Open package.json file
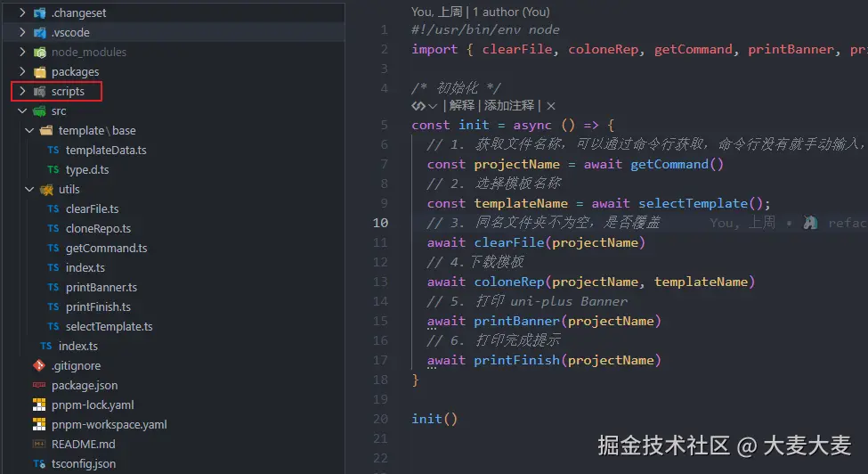Viewport: 868px width, 474px height. pos(85,385)
